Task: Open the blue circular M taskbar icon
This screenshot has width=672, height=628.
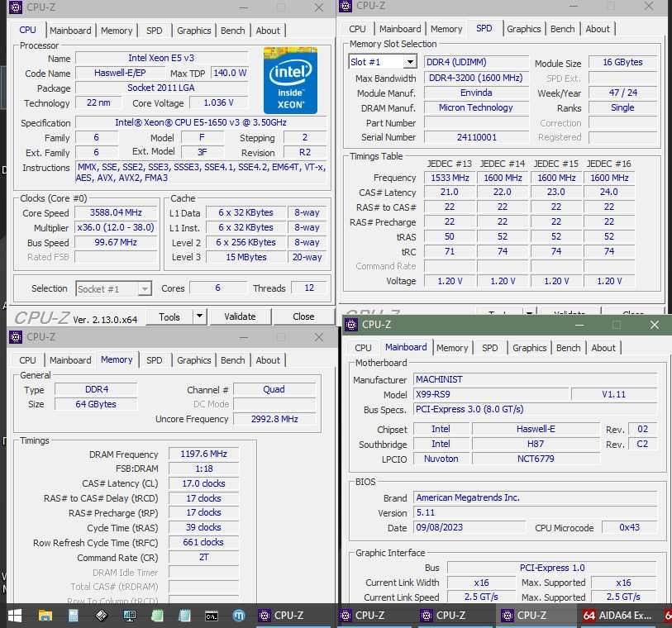Action: point(239,616)
